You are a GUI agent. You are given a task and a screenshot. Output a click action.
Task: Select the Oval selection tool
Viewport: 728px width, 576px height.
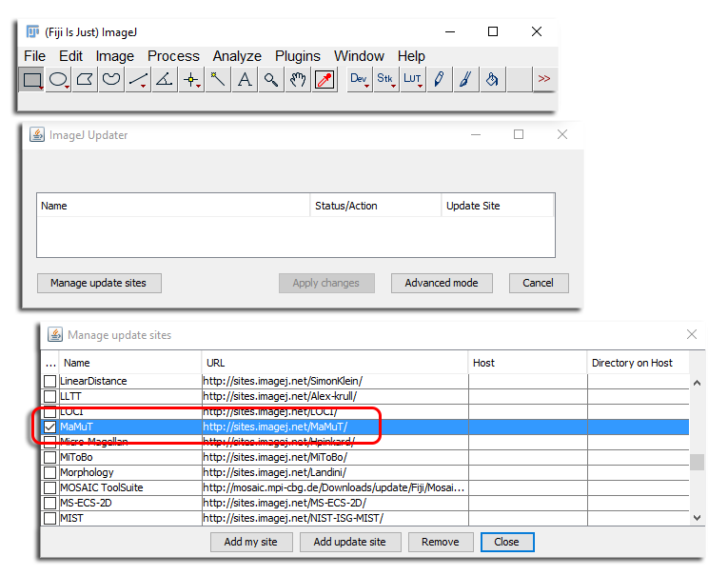(x=58, y=79)
